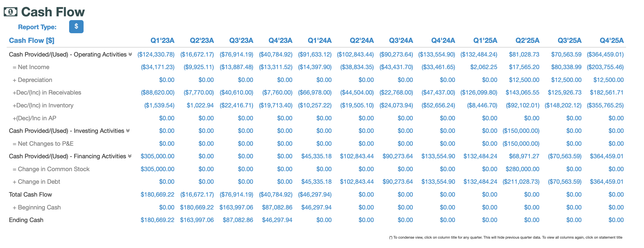Click the Q4'25A column header
Viewport: 644px width, 248px height.
[x=612, y=40]
